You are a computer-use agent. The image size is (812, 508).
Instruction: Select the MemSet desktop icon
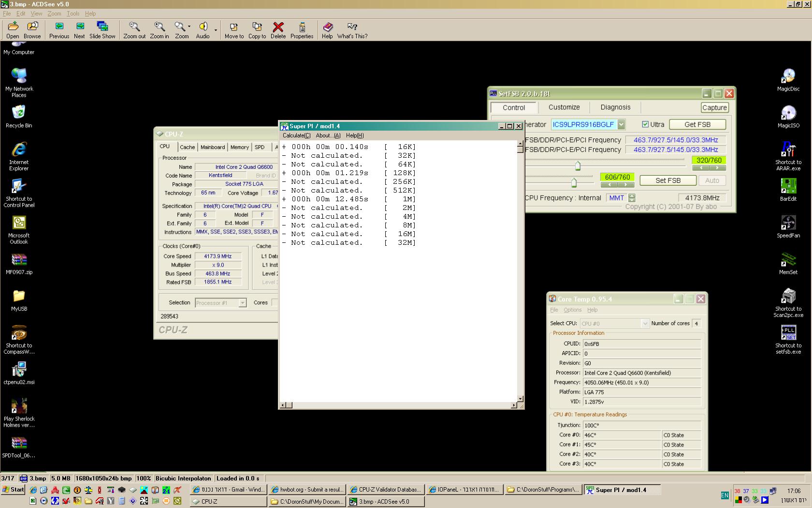click(788, 263)
